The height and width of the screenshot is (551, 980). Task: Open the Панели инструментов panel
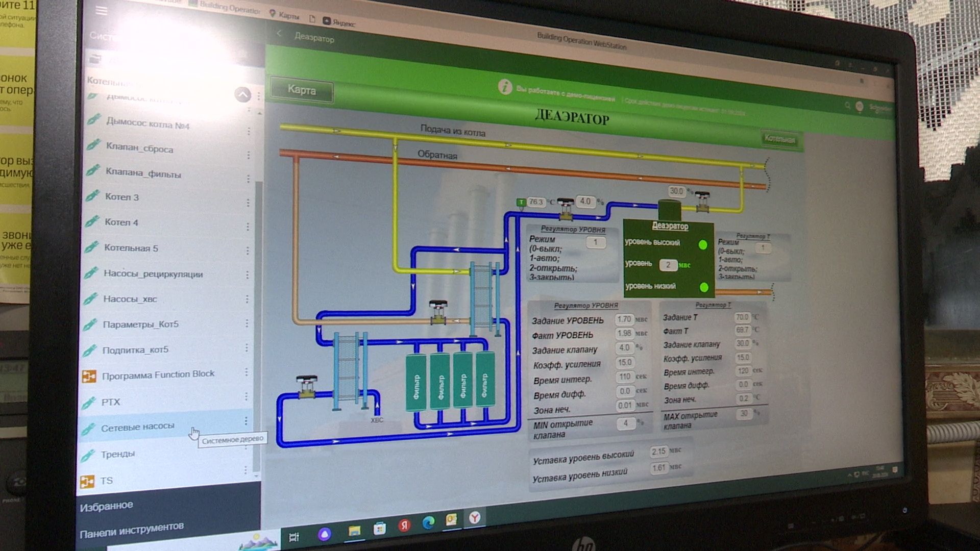132,530
